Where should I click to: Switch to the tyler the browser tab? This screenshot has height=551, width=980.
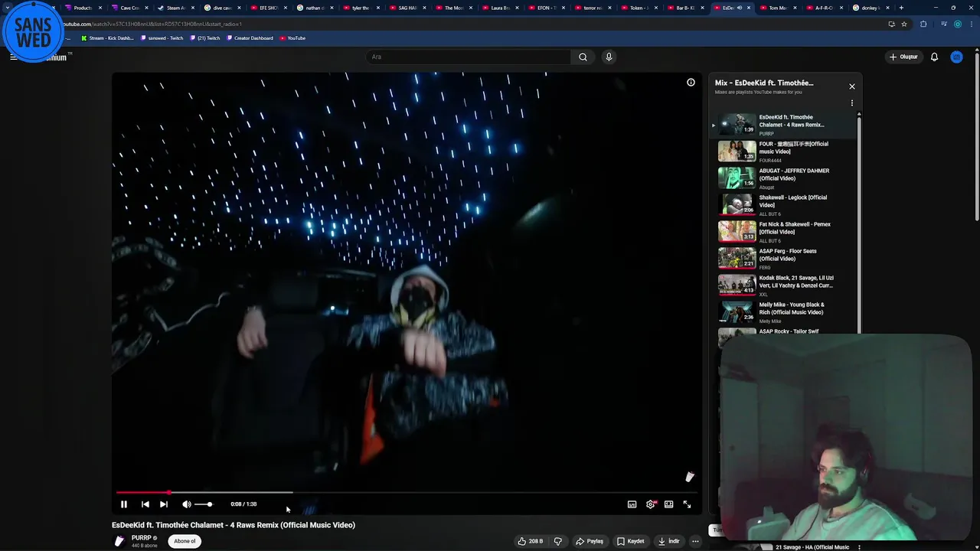click(361, 8)
